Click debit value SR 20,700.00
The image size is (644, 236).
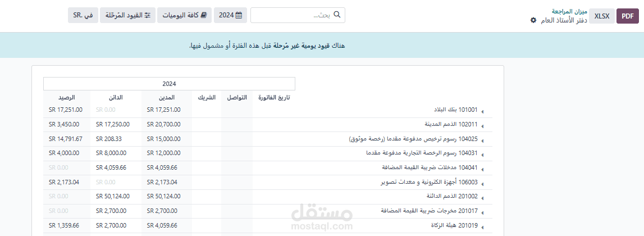(163, 124)
